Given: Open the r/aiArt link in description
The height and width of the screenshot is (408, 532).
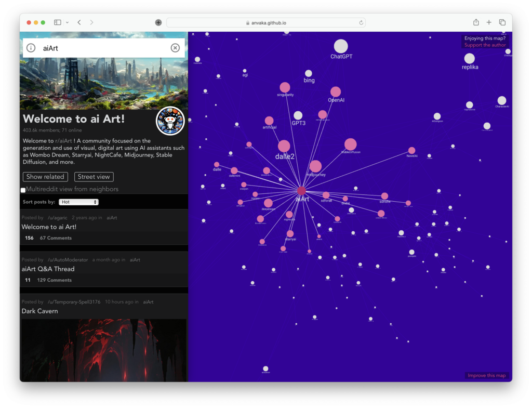Looking at the screenshot, I should pyautogui.click(x=63, y=141).
